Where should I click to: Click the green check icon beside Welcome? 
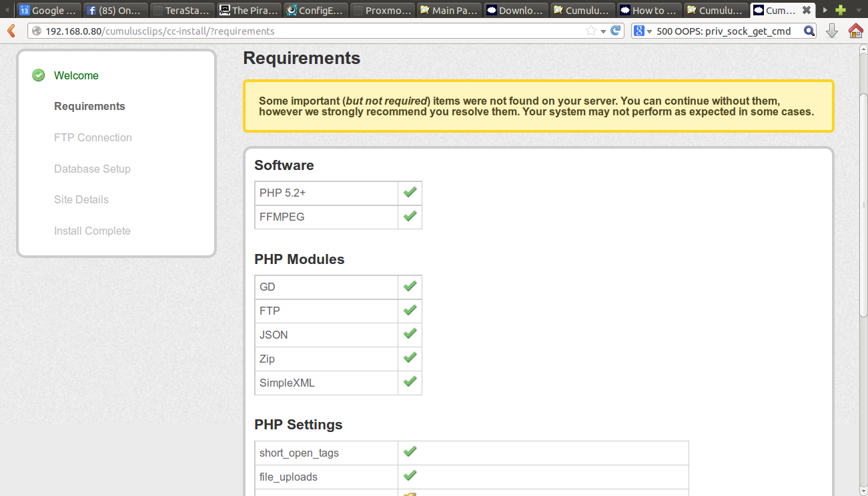click(39, 75)
